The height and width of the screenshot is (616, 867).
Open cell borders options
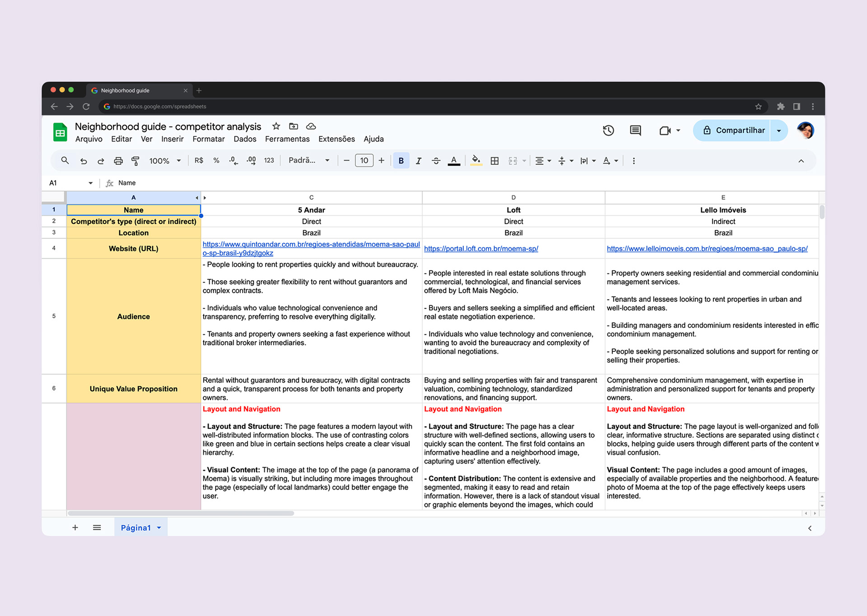[x=495, y=161]
